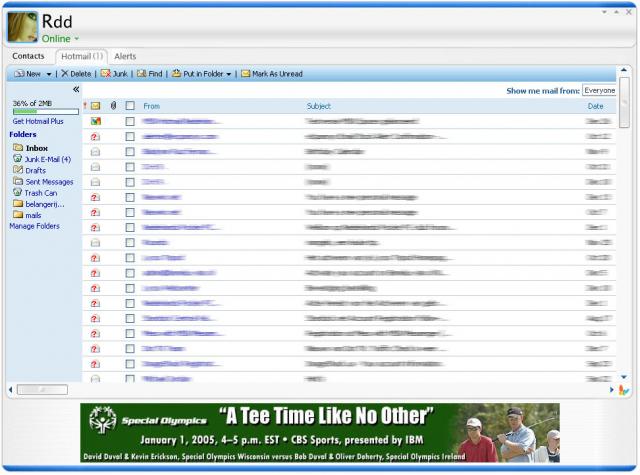Toggle the select-all checkbox in header row
This screenshot has height=475, width=640.
click(130, 106)
